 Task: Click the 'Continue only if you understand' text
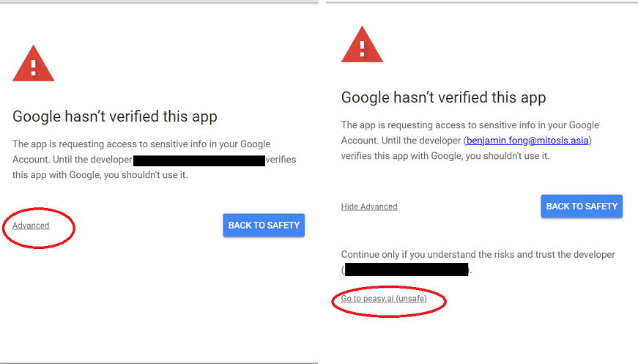click(478, 255)
